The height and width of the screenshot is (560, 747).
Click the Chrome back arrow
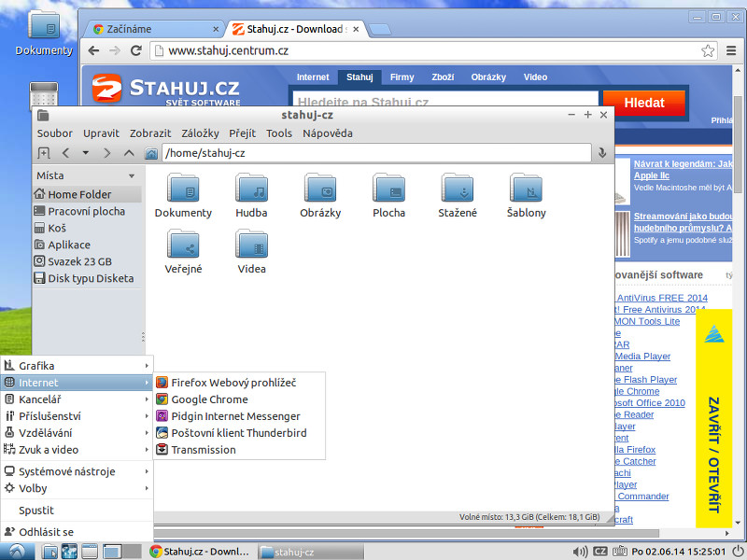click(x=94, y=50)
